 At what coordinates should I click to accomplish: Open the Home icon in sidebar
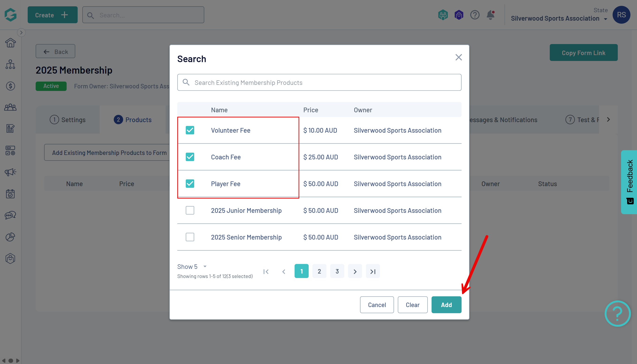coord(11,43)
